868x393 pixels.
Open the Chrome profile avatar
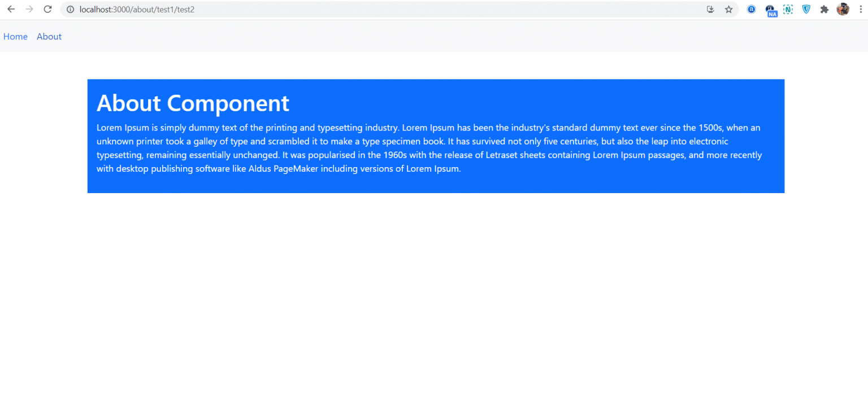point(843,9)
